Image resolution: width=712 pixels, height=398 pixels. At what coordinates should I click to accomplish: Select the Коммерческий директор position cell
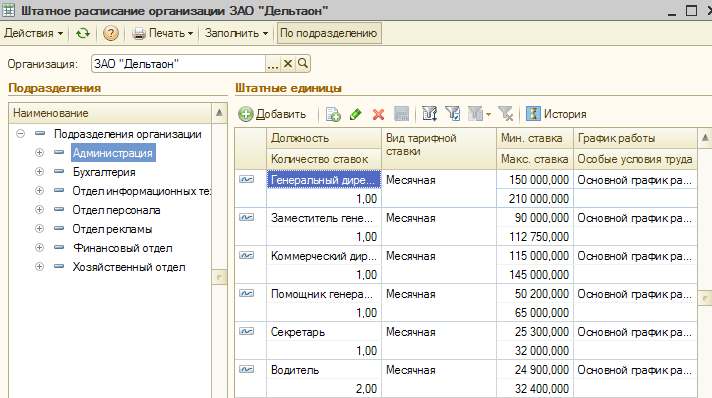coord(324,256)
